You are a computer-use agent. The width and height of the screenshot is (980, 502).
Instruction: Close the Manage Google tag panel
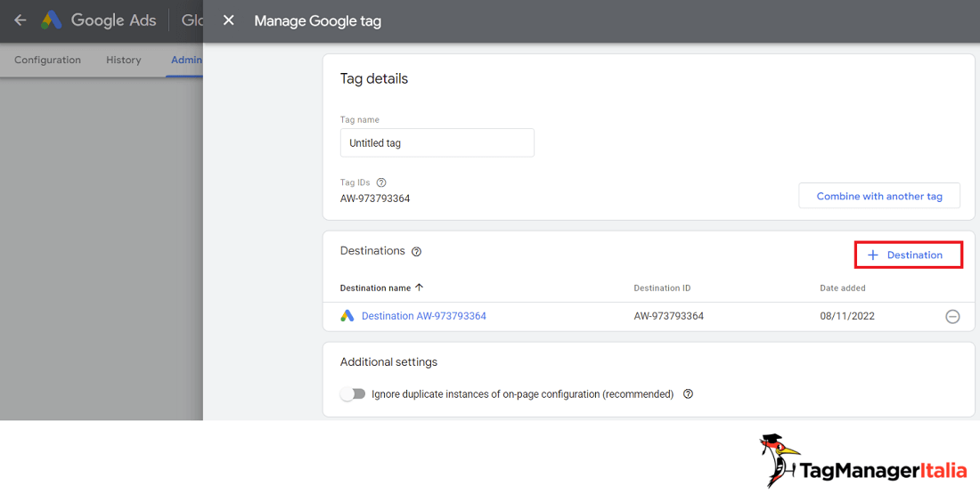(229, 20)
